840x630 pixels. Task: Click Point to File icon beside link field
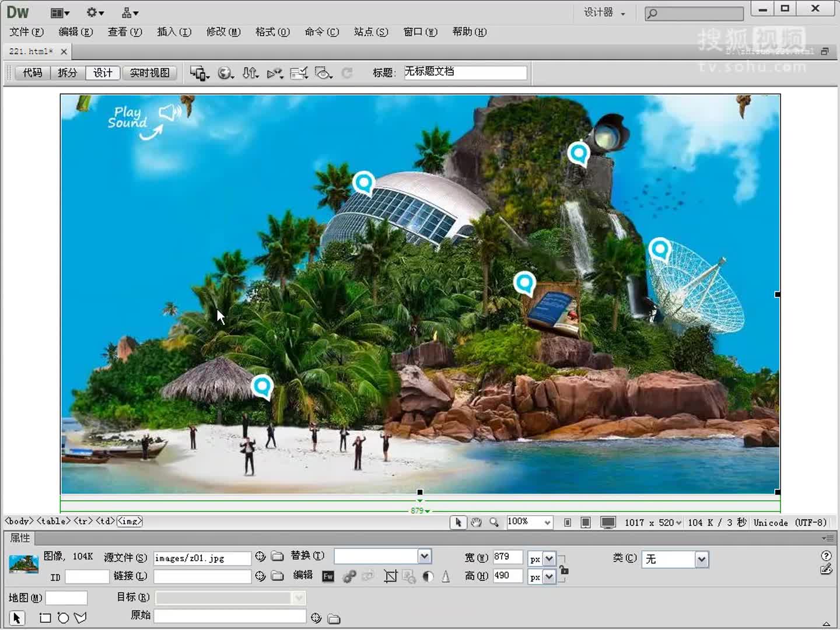260,576
